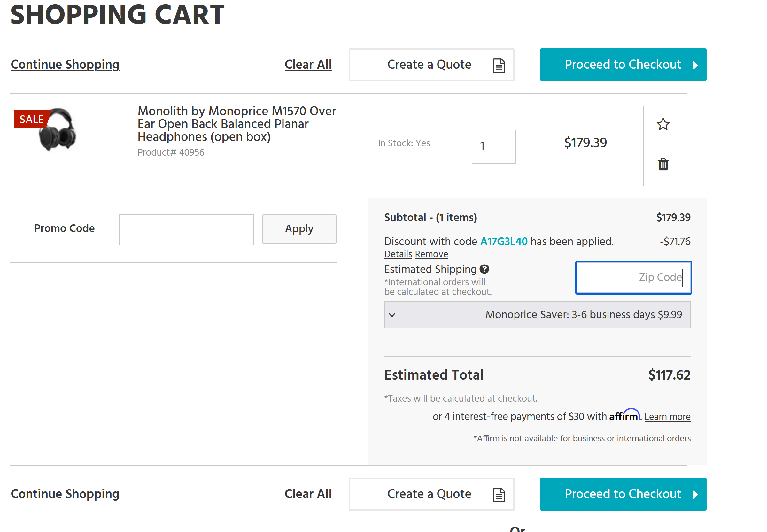Click the Subtotal - (1 items) label

430,217
